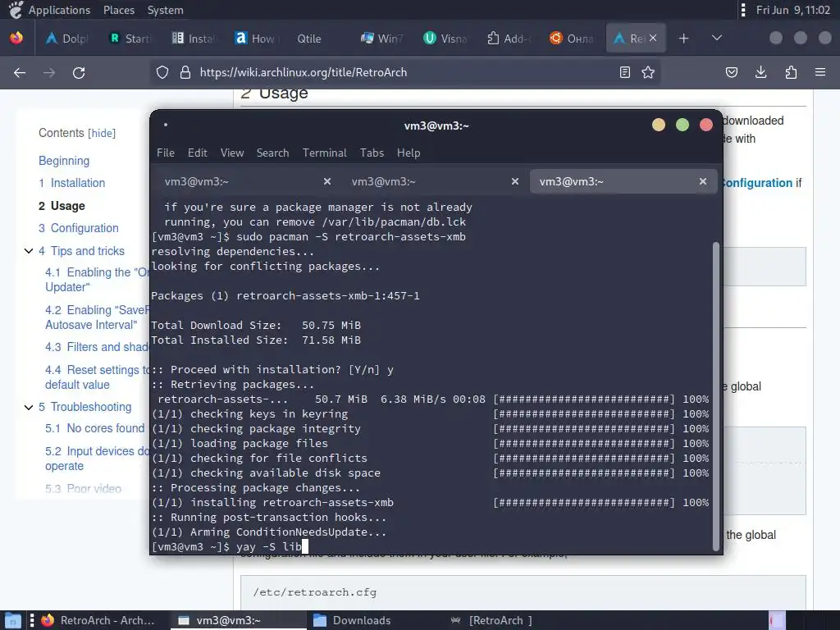Switch to the Start browser tab

pyautogui.click(x=130, y=38)
